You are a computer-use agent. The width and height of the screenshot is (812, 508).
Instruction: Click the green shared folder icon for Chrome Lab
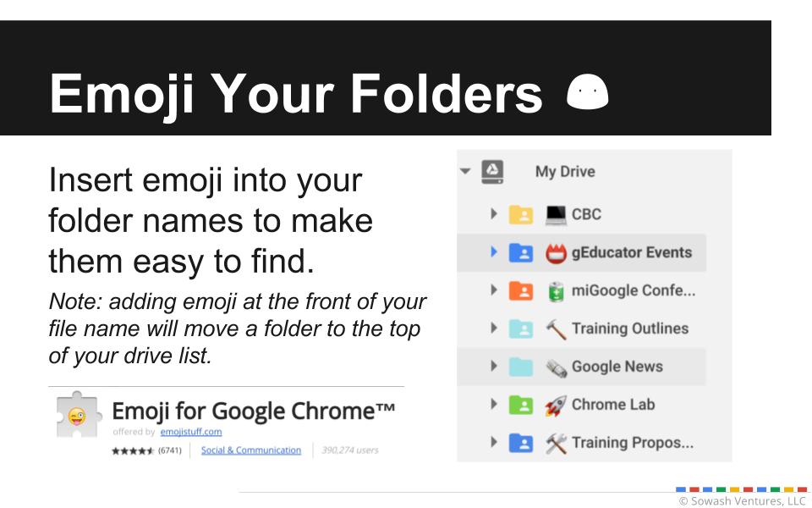[520, 405]
